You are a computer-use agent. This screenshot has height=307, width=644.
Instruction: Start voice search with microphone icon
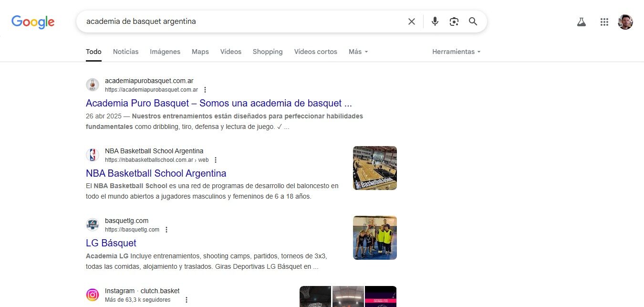click(x=435, y=21)
